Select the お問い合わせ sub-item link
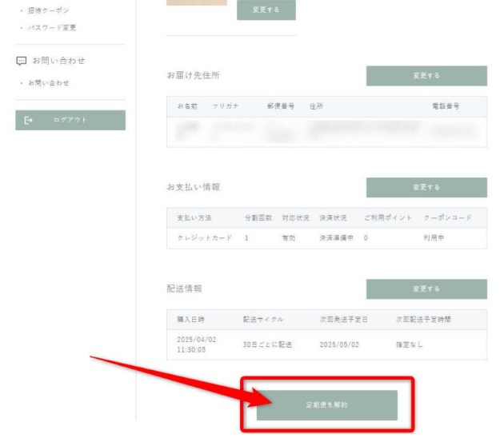 click(x=48, y=83)
